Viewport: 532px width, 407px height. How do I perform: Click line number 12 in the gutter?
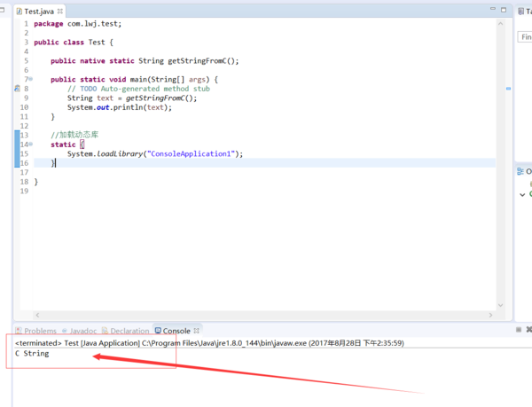click(x=25, y=126)
